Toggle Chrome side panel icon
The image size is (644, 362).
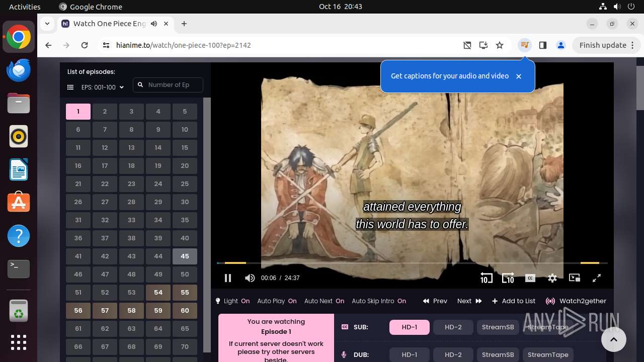click(x=542, y=45)
